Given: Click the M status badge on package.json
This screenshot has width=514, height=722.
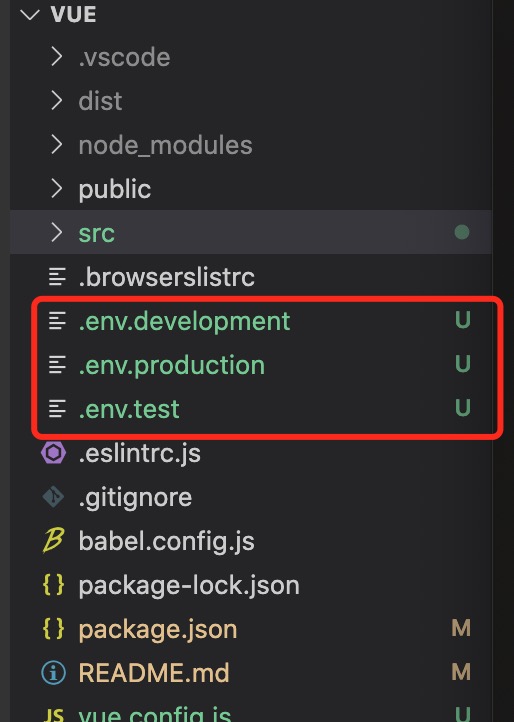Looking at the screenshot, I should pyautogui.click(x=461, y=628).
